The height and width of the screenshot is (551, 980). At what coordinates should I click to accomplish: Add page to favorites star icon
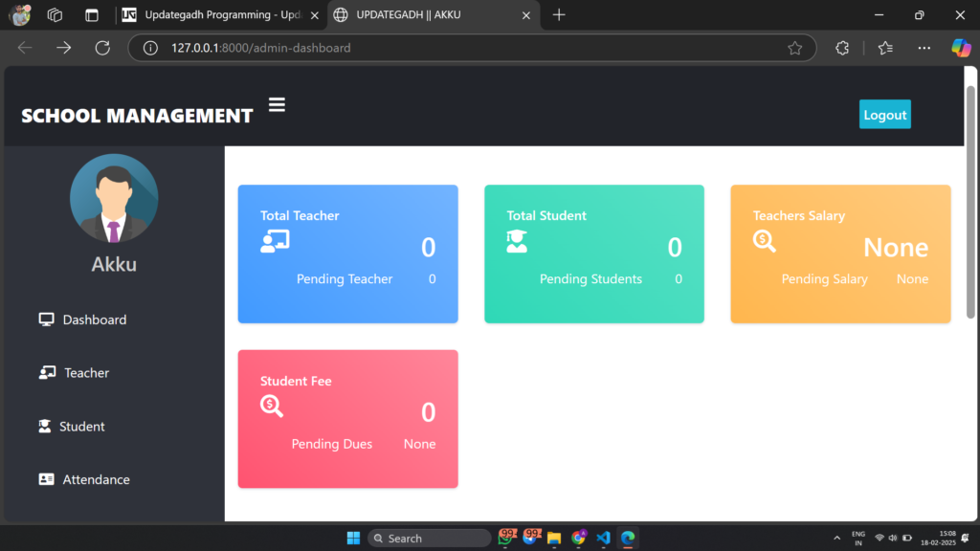(x=794, y=48)
